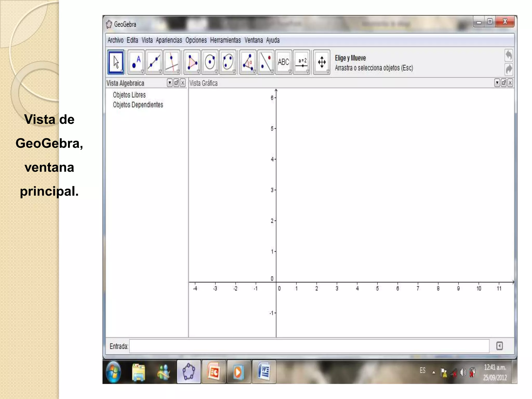Select the Line through two points tool

(154, 62)
